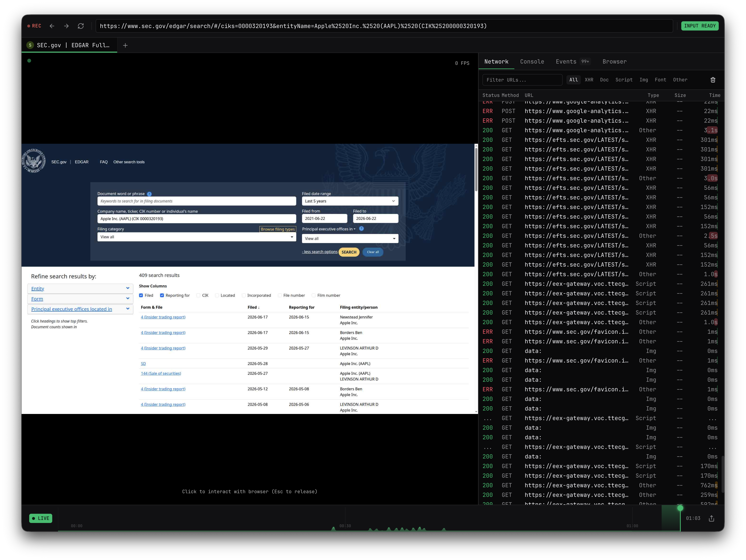Open a new tab with the plus icon
The height and width of the screenshot is (560, 746).
tap(125, 45)
